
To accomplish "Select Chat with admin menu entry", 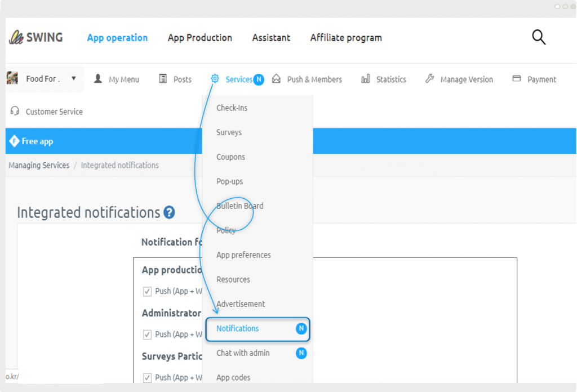I will 243,353.
